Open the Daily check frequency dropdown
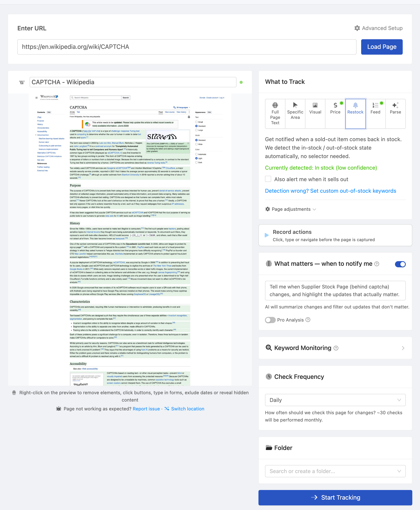 click(x=335, y=400)
